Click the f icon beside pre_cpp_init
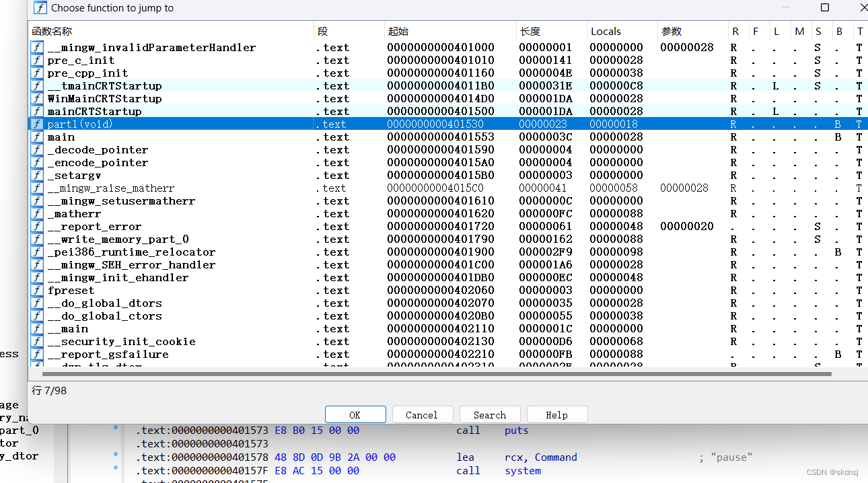The width and height of the screenshot is (868, 483). 36,73
